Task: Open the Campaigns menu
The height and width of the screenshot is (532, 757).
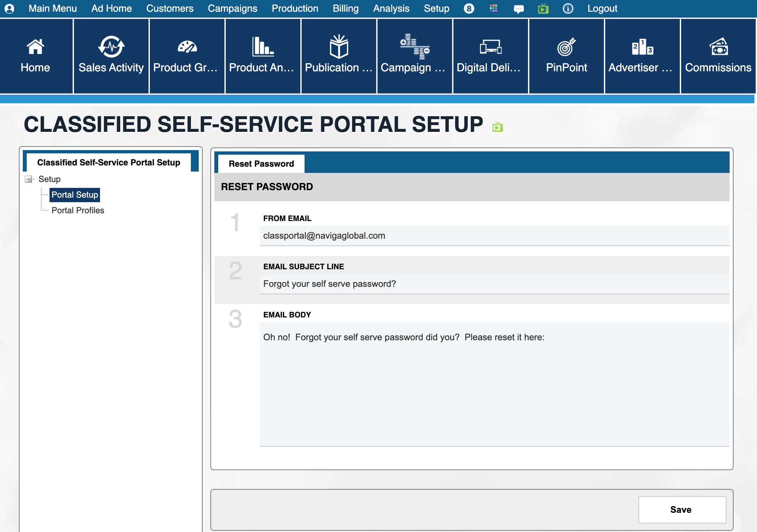Action: click(x=233, y=8)
